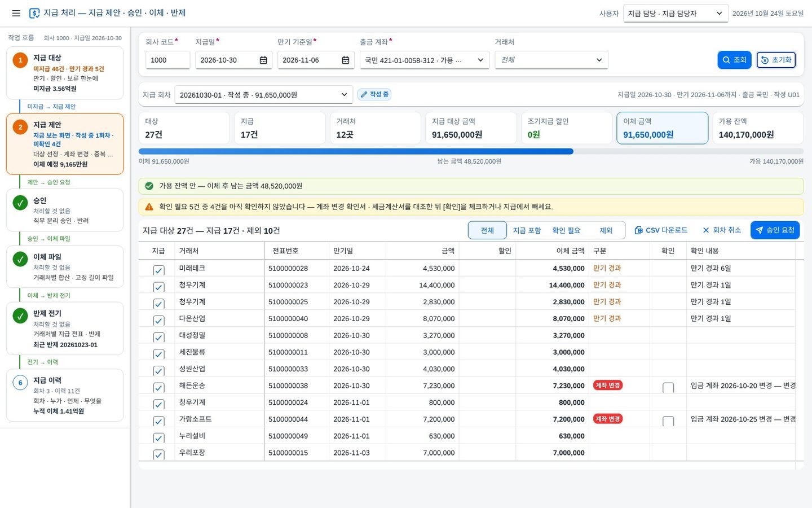Click the X icon beside 회차 취소

point(706,230)
